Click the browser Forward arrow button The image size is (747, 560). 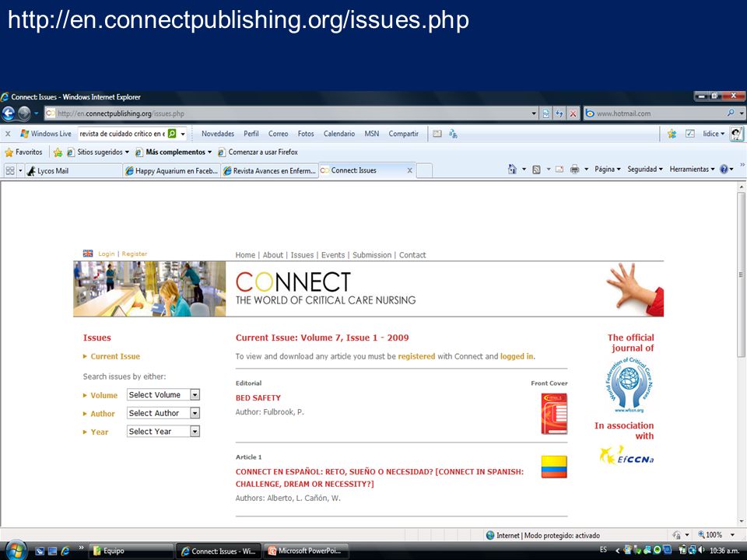pyautogui.click(x=24, y=114)
